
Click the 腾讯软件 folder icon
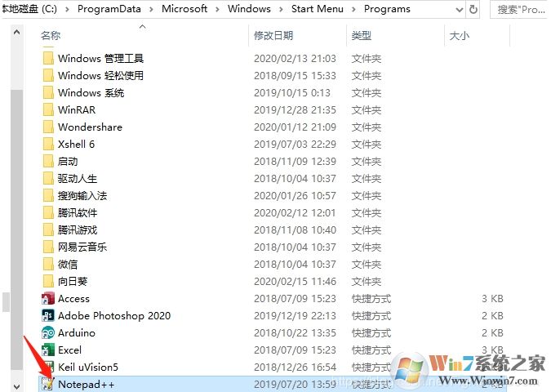(48, 212)
